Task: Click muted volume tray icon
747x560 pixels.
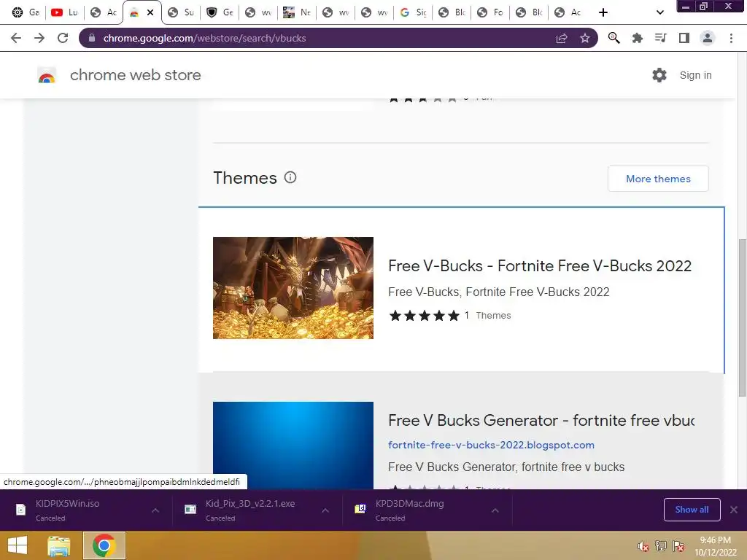Action: click(643, 546)
